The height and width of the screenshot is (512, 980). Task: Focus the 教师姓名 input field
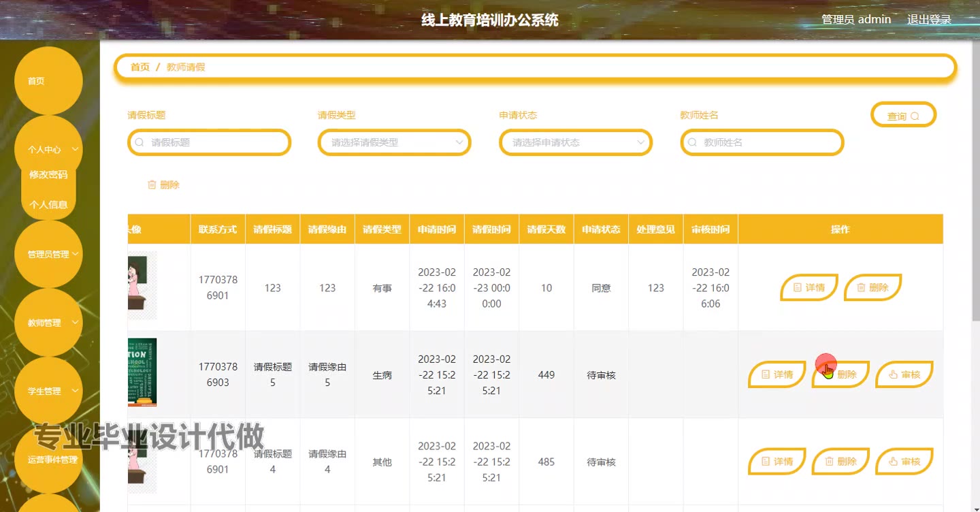click(x=762, y=142)
